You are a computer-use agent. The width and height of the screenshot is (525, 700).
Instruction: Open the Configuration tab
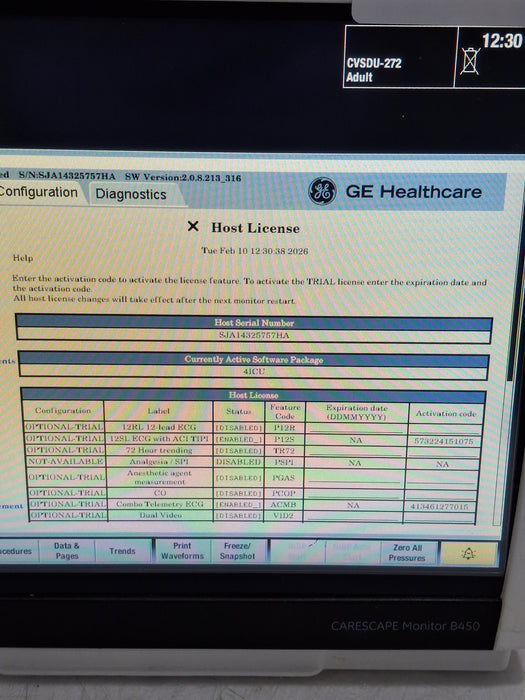(x=38, y=192)
